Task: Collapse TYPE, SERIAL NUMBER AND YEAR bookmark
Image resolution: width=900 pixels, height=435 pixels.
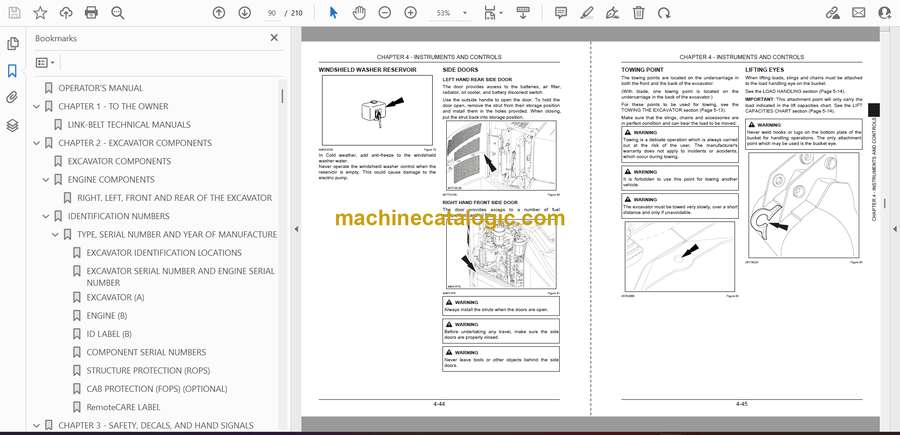Action: pos(56,235)
